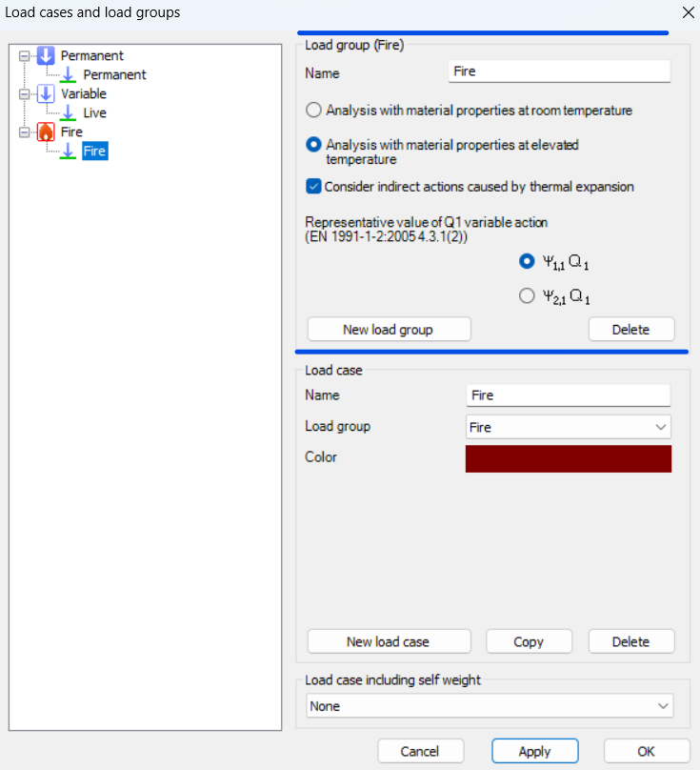The image size is (700, 770).
Task: Click the Live load case arrow icon
Action: [x=68, y=112]
